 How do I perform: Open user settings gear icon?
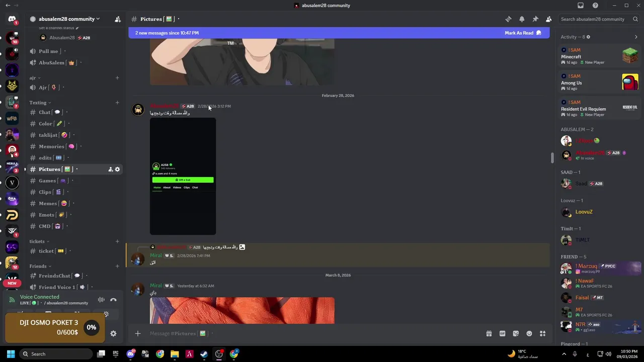[113, 333]
